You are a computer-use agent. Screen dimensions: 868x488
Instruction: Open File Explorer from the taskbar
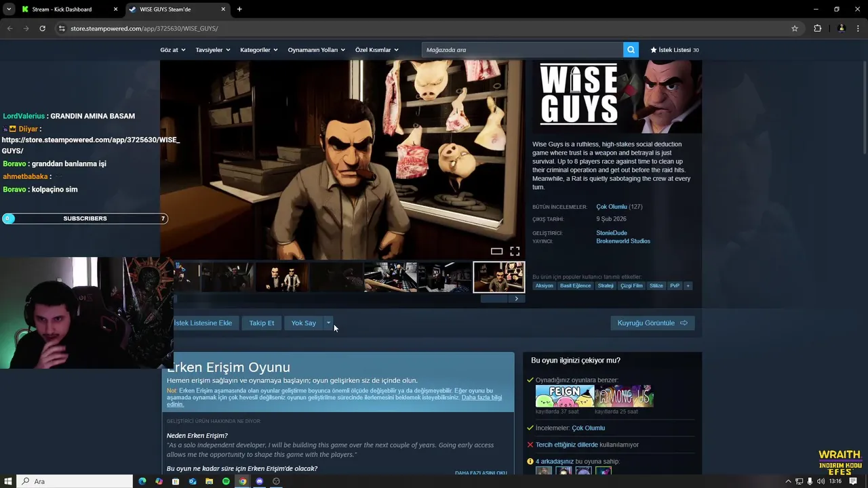point(209,481)
